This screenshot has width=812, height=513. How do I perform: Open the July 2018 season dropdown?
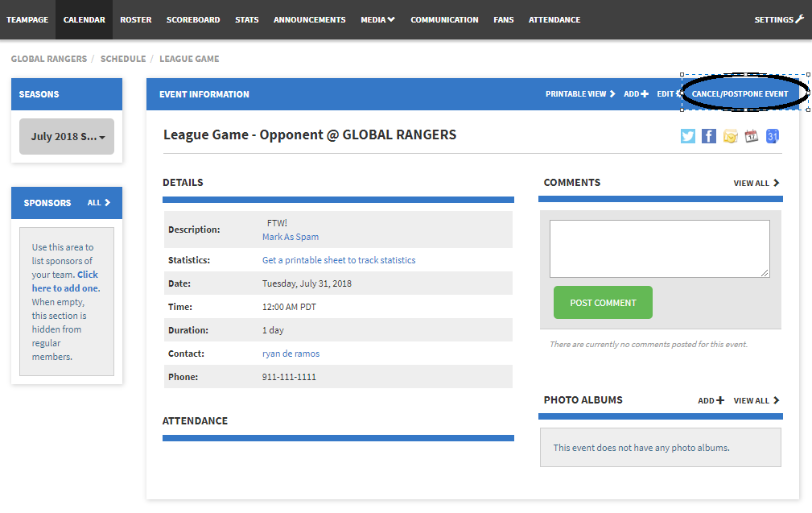click(x=67, y=137)
